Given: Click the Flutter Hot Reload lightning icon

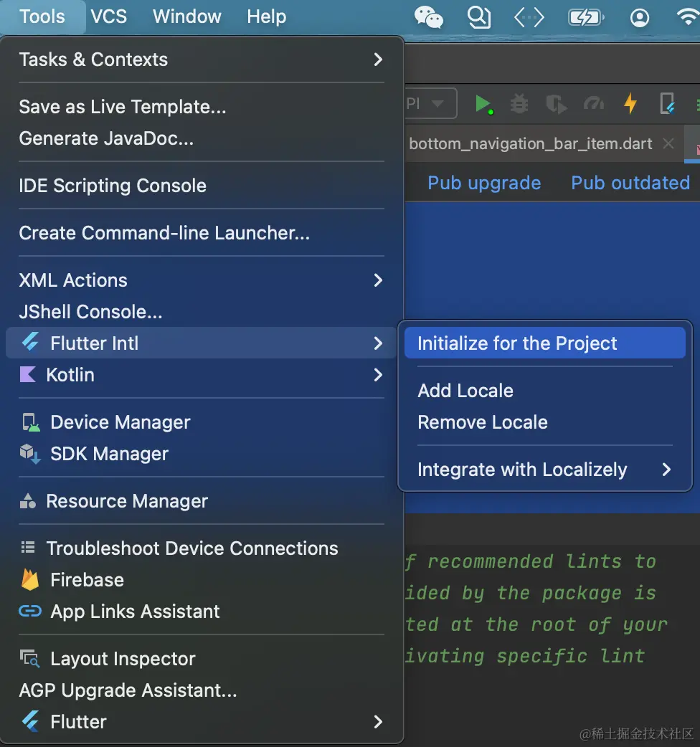Looking at the screenshot, I should [x=630, y=104].
